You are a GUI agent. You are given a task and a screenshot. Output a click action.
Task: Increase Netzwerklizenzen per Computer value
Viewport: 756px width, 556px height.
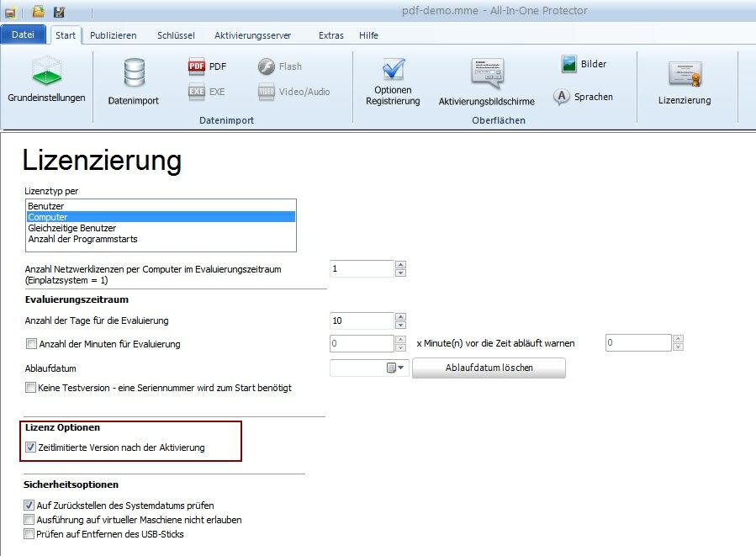[400, 264]
